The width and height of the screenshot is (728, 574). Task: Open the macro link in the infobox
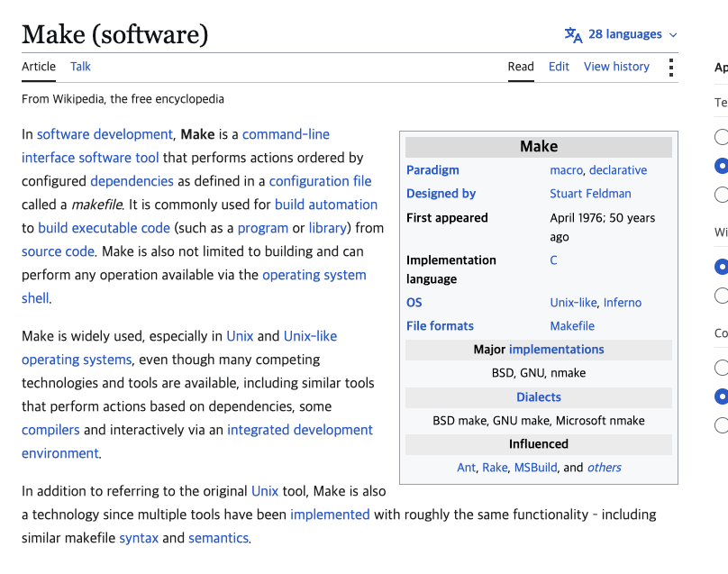click(566, 170)
